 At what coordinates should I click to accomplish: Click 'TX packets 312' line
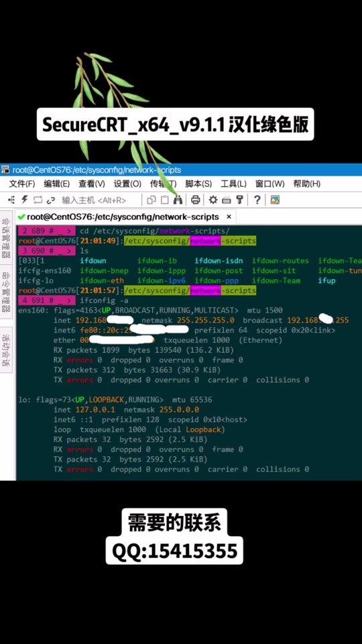coord(137,370)
